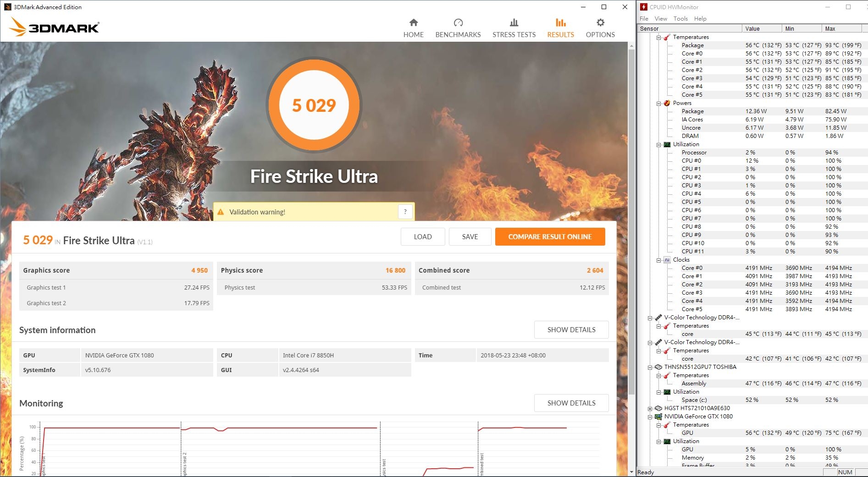Open the OPTIONS tab
This screenshot has width=868, height=477.
pos(600,28)
